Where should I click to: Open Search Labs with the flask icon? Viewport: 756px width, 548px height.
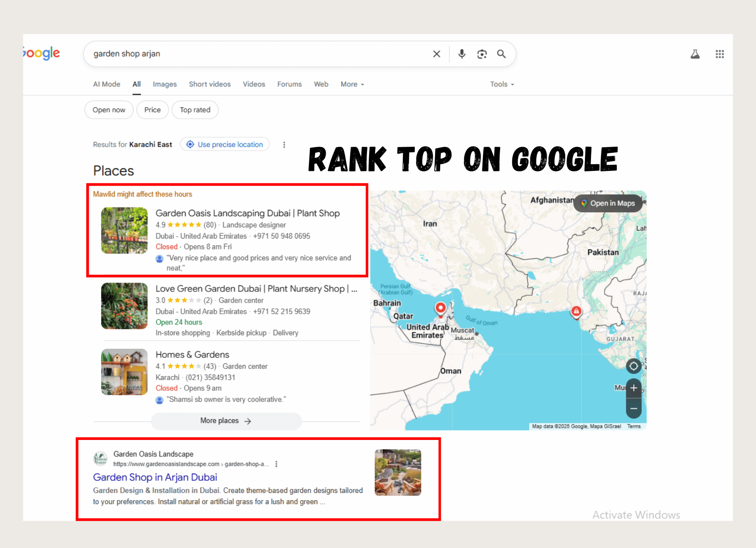[x=695, y=54]
